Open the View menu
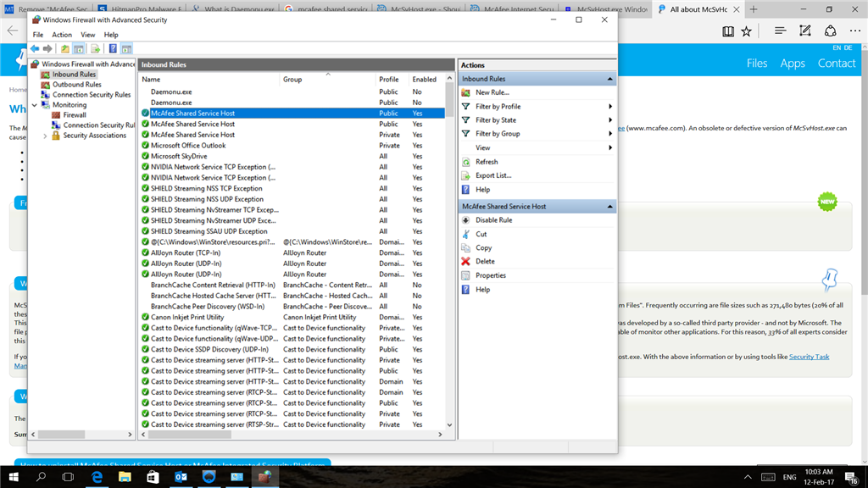The height and width of the screenshot is (488, 868). [x=87, y=34]
